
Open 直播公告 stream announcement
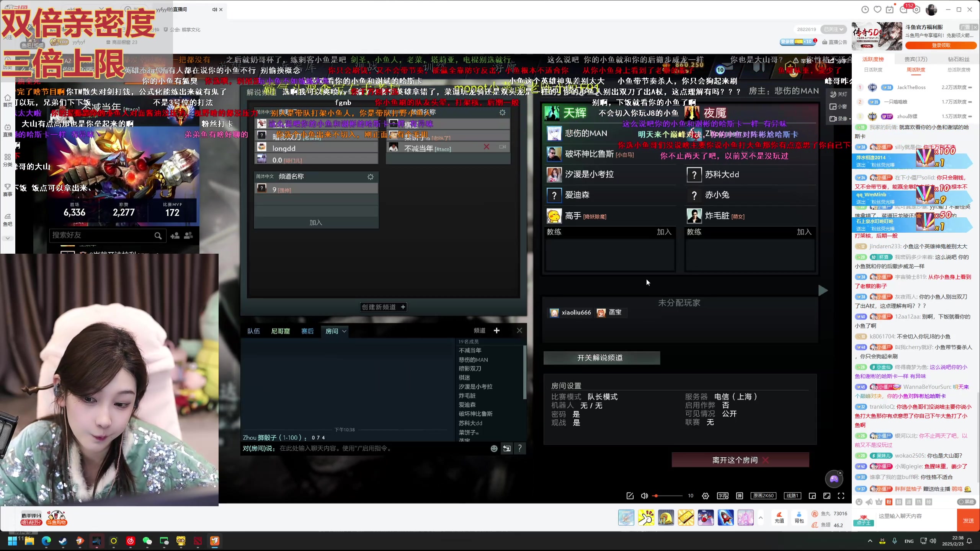[835, 42]
